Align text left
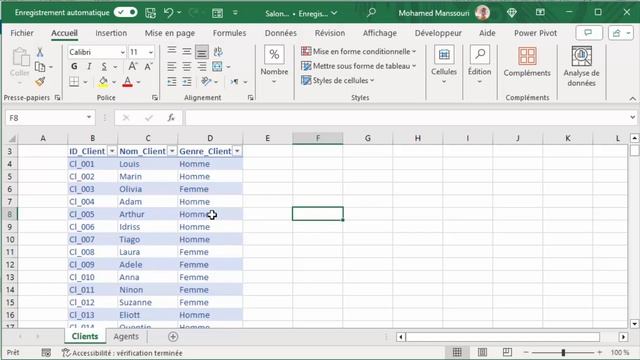The image size is (640, 360). tap(172, 67)
